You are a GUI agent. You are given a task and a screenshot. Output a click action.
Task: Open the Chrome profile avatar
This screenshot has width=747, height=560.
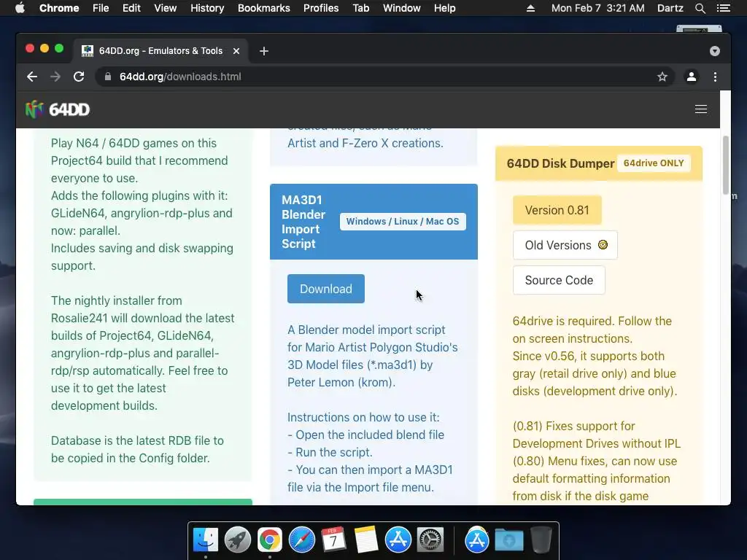pos(692,77)
